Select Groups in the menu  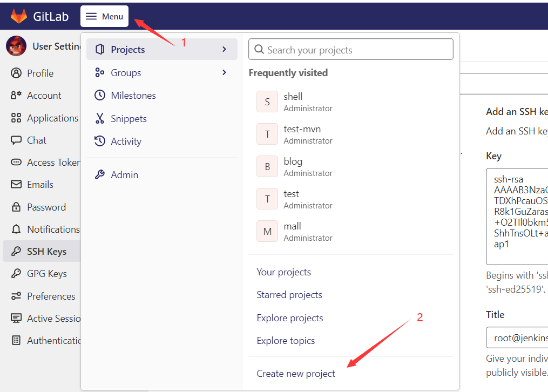tap(162, 72)
